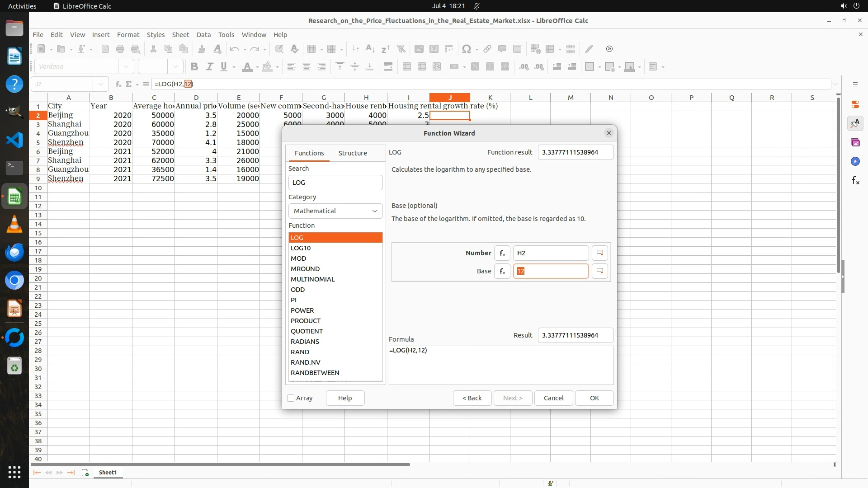The height and width of the screenshot is (488, 868).
Task: Open the Data menu
Action: coord(203,35)
